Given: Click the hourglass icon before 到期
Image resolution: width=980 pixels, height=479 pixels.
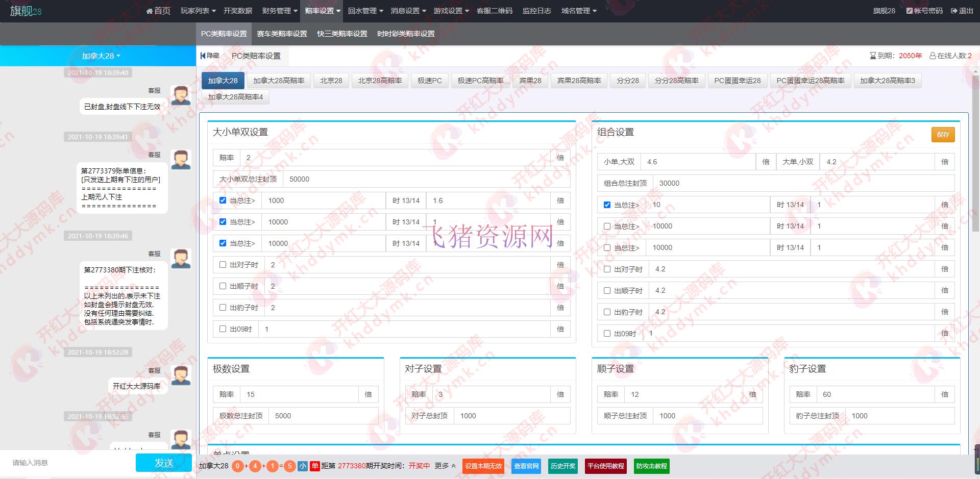Looking at the screenshot, I should pyautogui.click(x=874, y=56).
